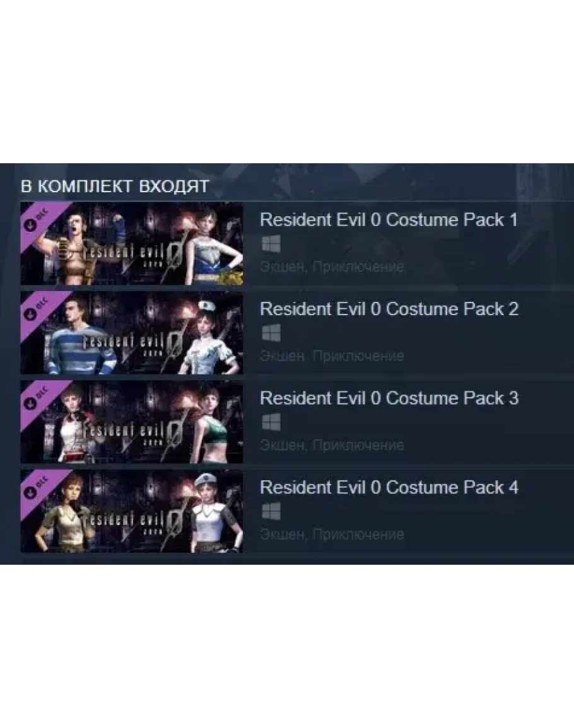Click purple DLC badge on Costume Pack 4 banner

pyautogui.click(x=37, y=487)
